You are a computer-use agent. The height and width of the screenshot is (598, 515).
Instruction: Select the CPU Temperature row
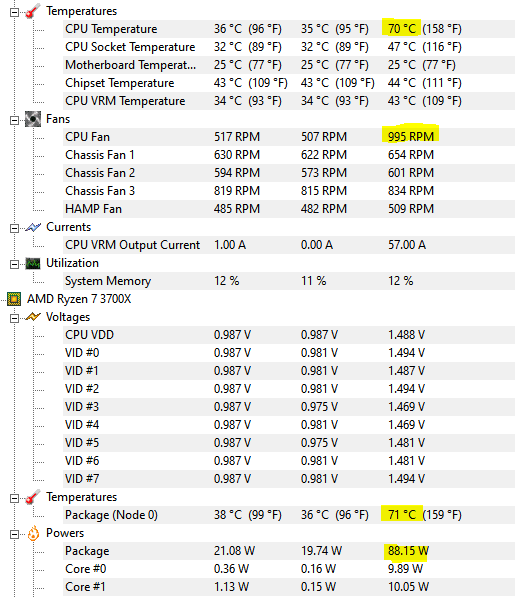pos(289,29)
